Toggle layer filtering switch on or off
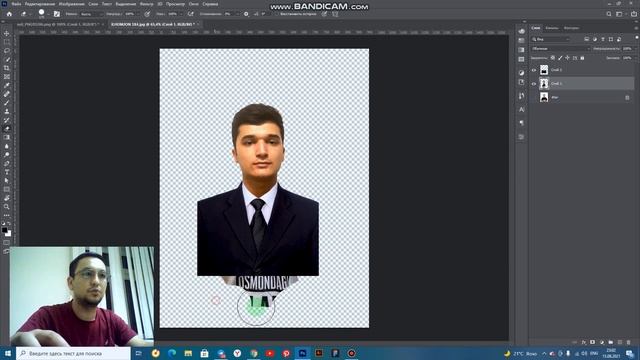The image size is (640, 360). 637,38
